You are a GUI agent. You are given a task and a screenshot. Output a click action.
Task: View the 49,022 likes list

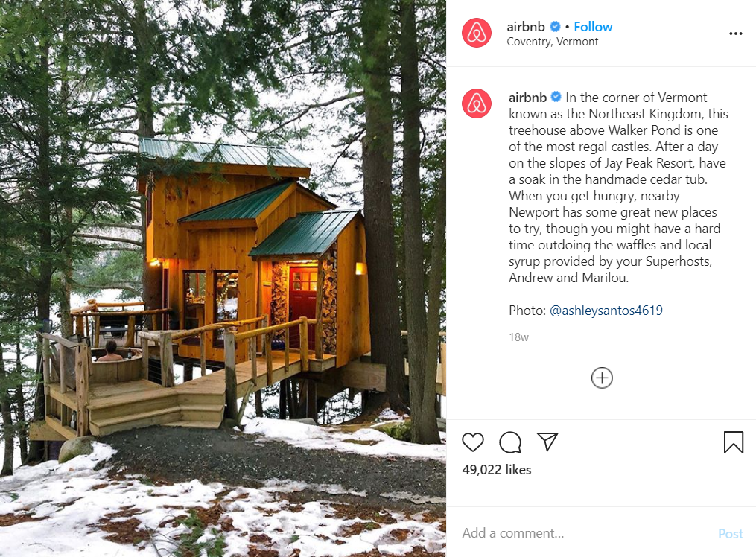(497, 470)
